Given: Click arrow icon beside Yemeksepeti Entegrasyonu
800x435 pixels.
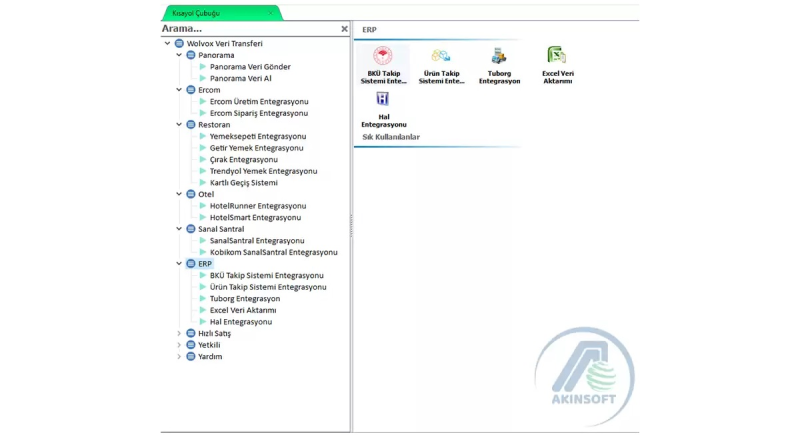Looking at the screenshot, I should pyautogui.click(x=203, y=136).
